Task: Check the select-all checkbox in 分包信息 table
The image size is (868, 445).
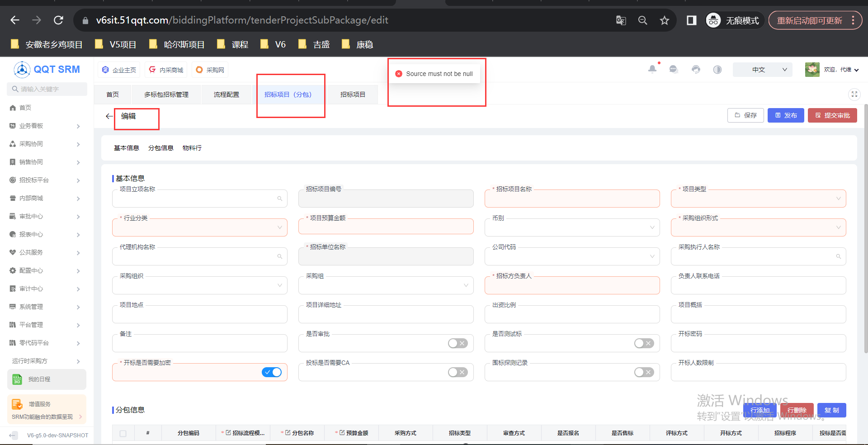Action: pos(123,433)
